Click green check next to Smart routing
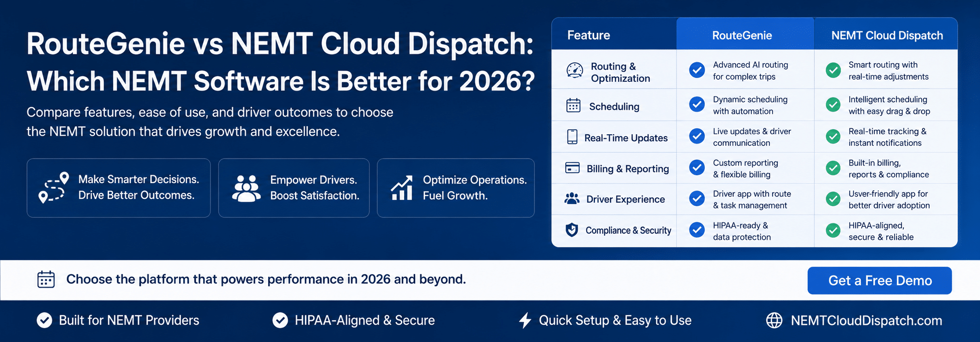Screen dimensions: 980x342 [x=833, y=70]
